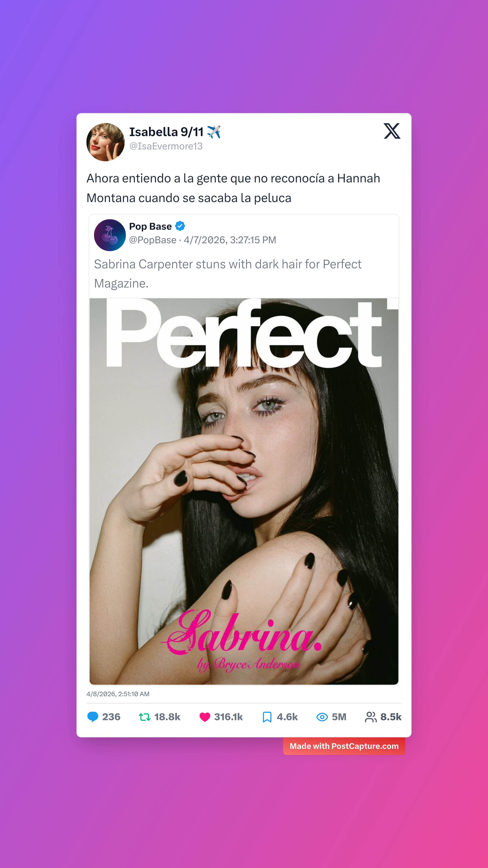Click Made with PostCapture.com badge

click(344, 746)
